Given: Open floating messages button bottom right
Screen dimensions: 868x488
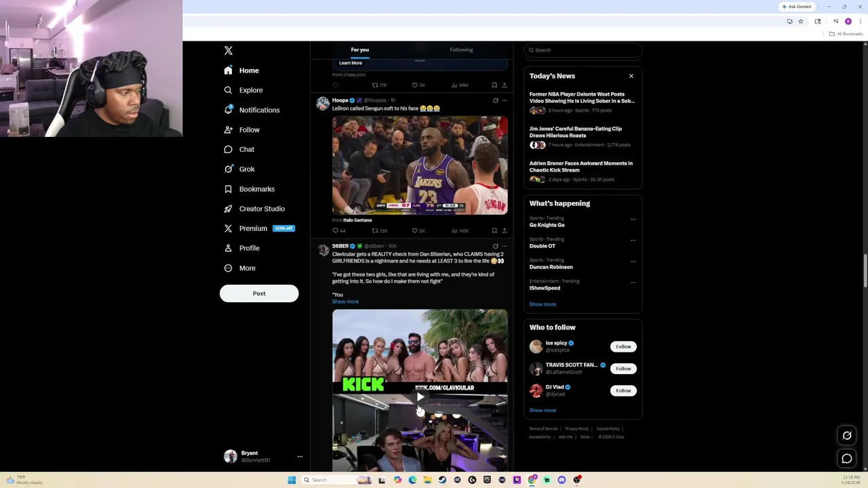Looking at the screenshot, I should point(847,459).
